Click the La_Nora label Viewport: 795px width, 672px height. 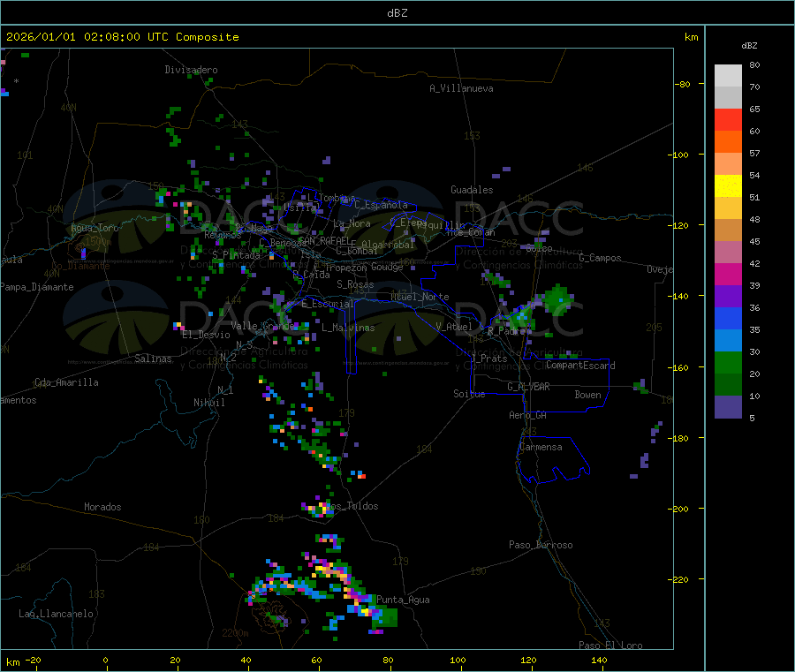pos(352,223)
